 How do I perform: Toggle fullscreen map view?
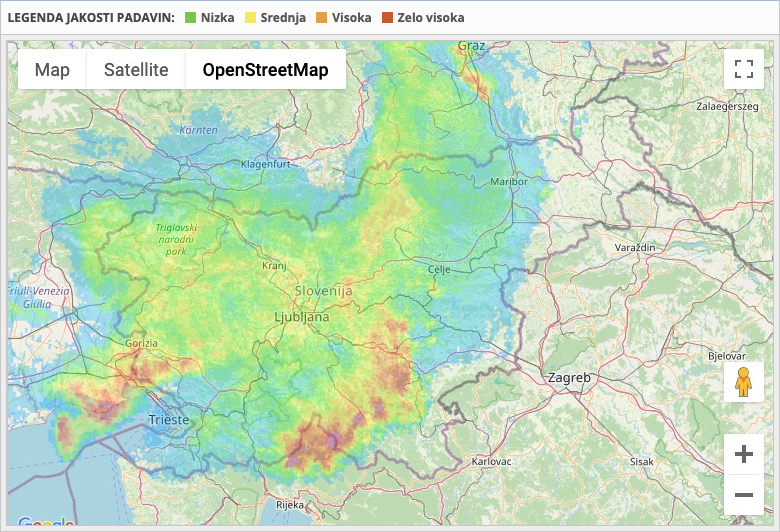coord(743,69)
